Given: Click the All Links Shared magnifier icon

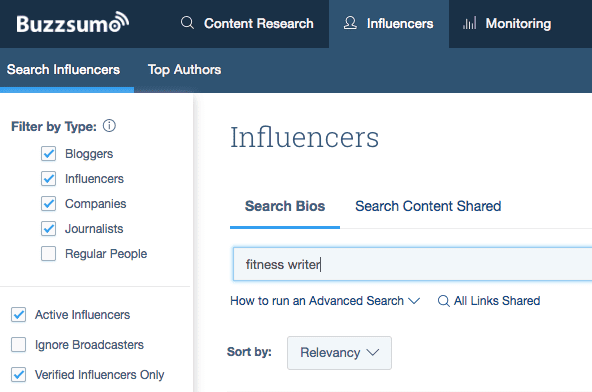Looking at the screenshot, I should (x=444, y=301).
